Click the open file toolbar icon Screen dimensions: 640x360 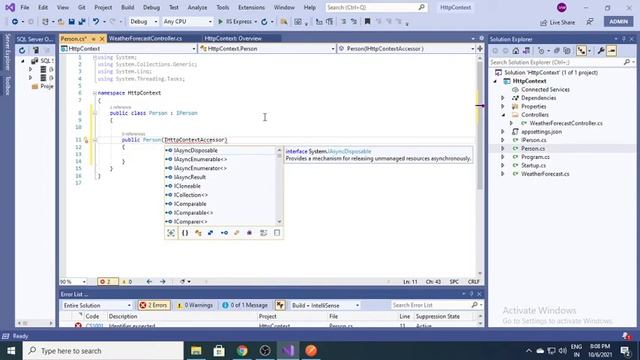point(60,22)
